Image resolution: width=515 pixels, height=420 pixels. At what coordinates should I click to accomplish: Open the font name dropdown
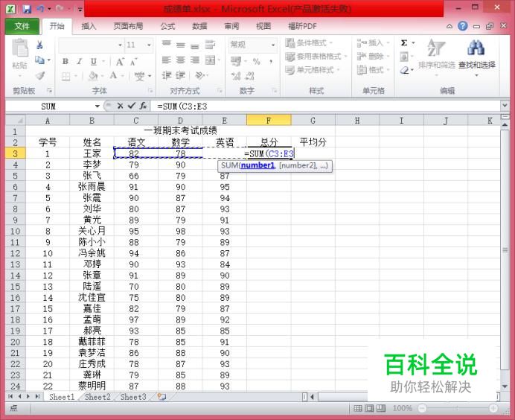[120, 45]
